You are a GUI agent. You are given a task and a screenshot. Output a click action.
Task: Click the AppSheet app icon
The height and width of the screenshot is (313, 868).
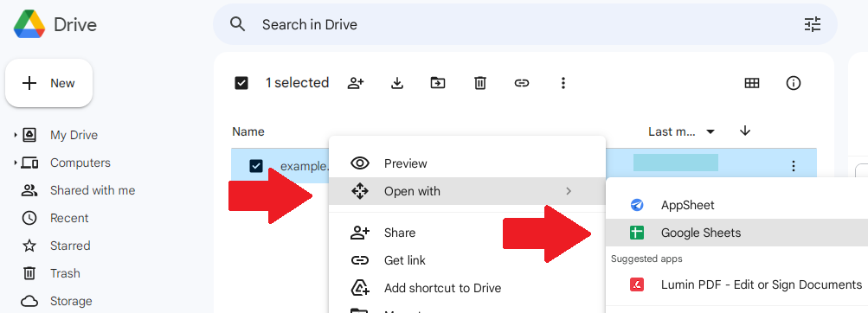pyautogui.click(x=637, y=205)
